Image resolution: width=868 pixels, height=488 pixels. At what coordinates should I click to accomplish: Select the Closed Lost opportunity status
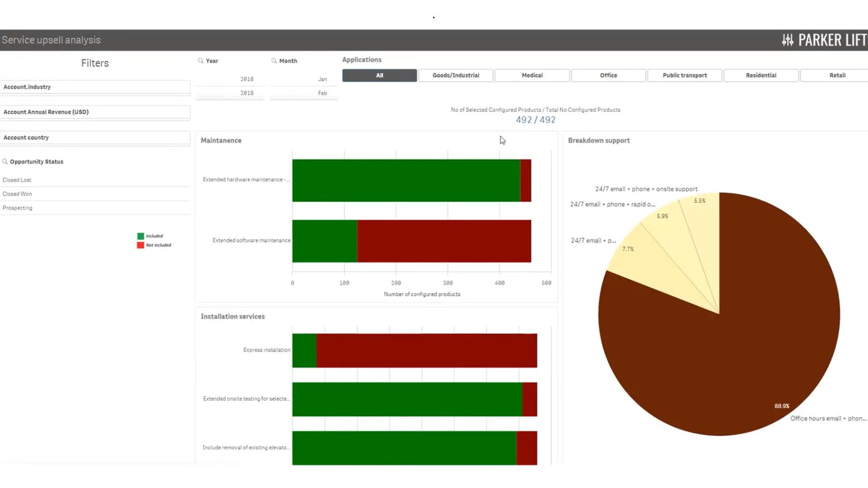coord(17,180)
